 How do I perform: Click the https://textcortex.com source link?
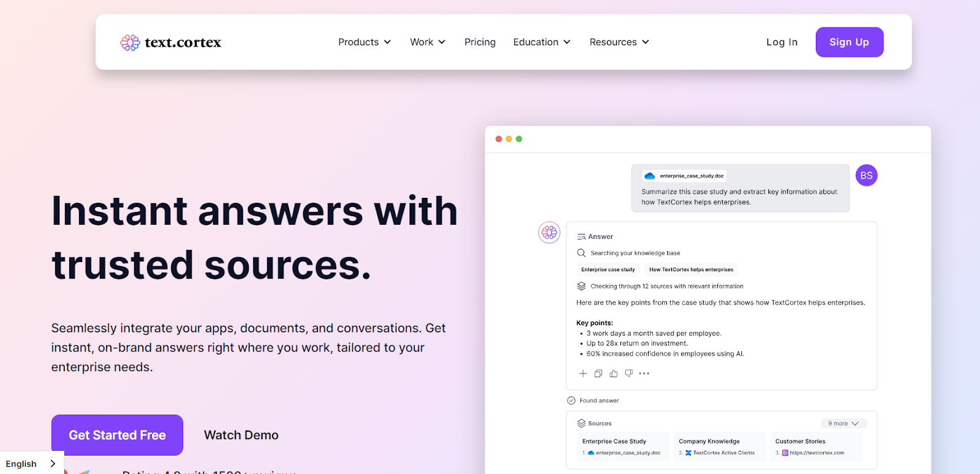817,453
